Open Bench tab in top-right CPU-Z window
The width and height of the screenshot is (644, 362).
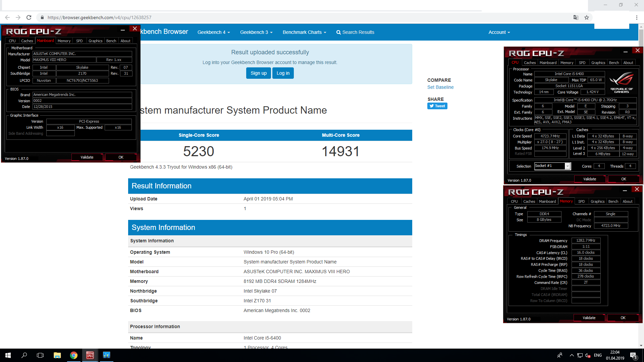click(x=614, y=63)
